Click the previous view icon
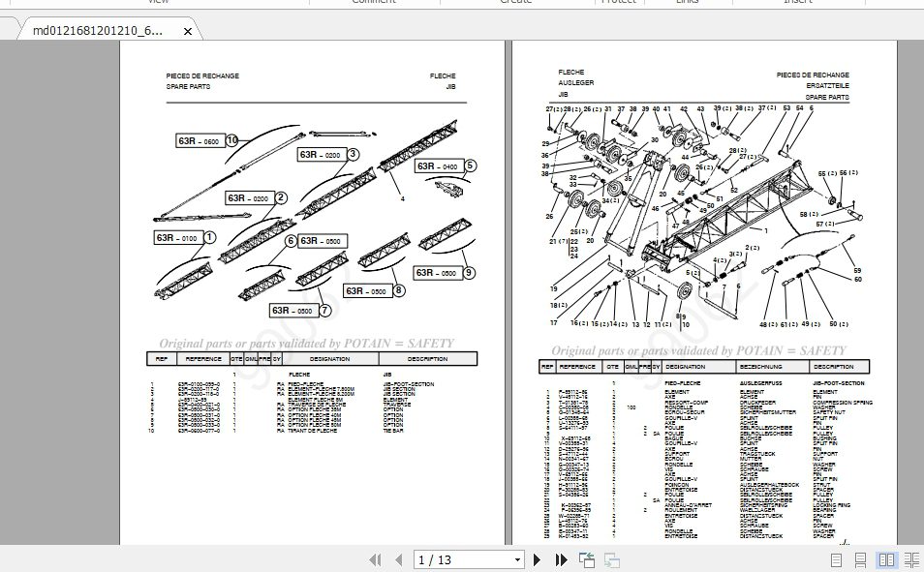 point(586,559)
